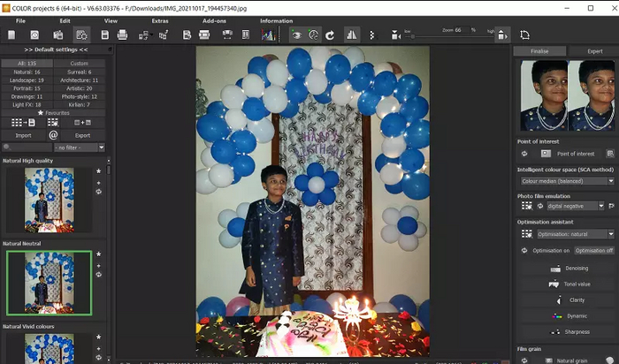619x364 pixels.
Task: Click the mirror comparison view icon
Action: (x=352, y=35)
